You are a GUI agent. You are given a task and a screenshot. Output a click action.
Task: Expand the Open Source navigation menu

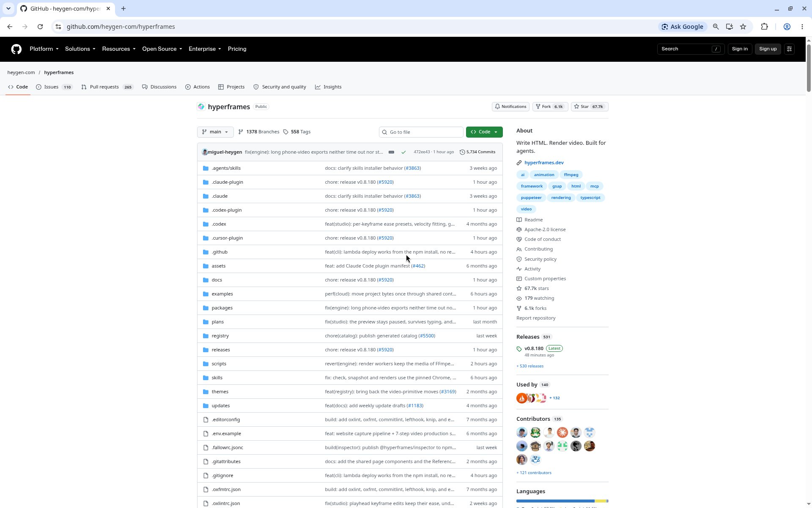(x=162, y=49)
